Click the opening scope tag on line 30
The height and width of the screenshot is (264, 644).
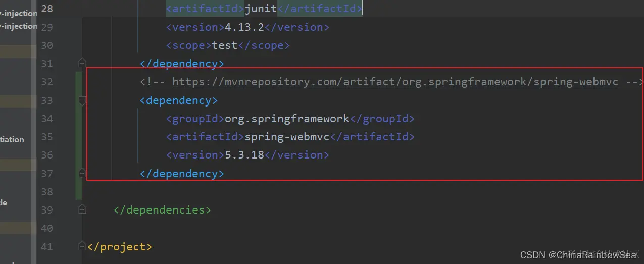point(189,45)
